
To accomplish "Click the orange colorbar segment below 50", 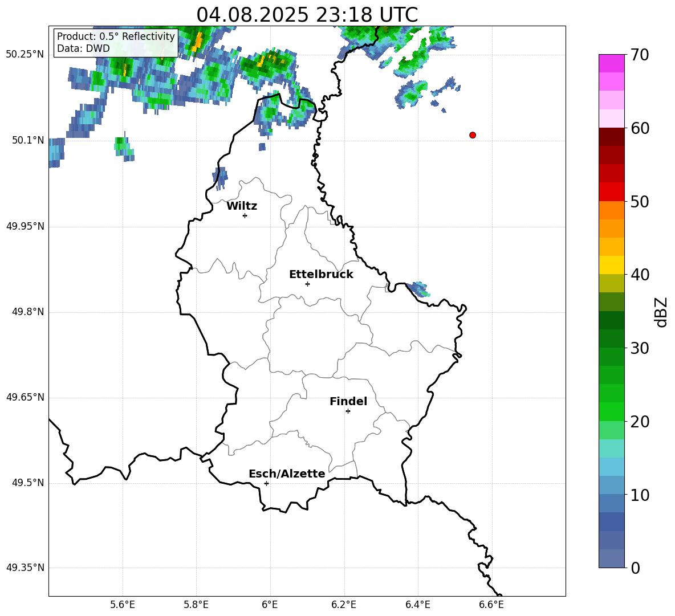I will point(612,210).
